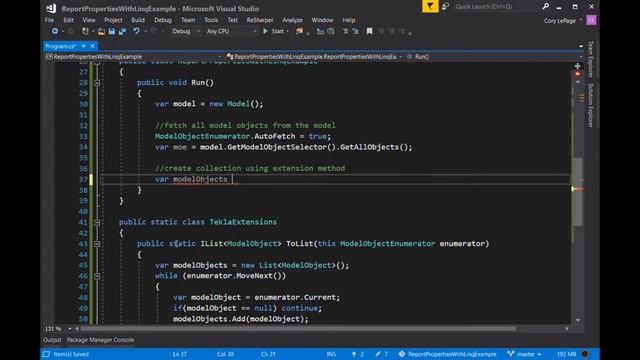Screen dimensions: 640x360
Task: Click the Undo toolbar icon
Action: coord(136,31)
